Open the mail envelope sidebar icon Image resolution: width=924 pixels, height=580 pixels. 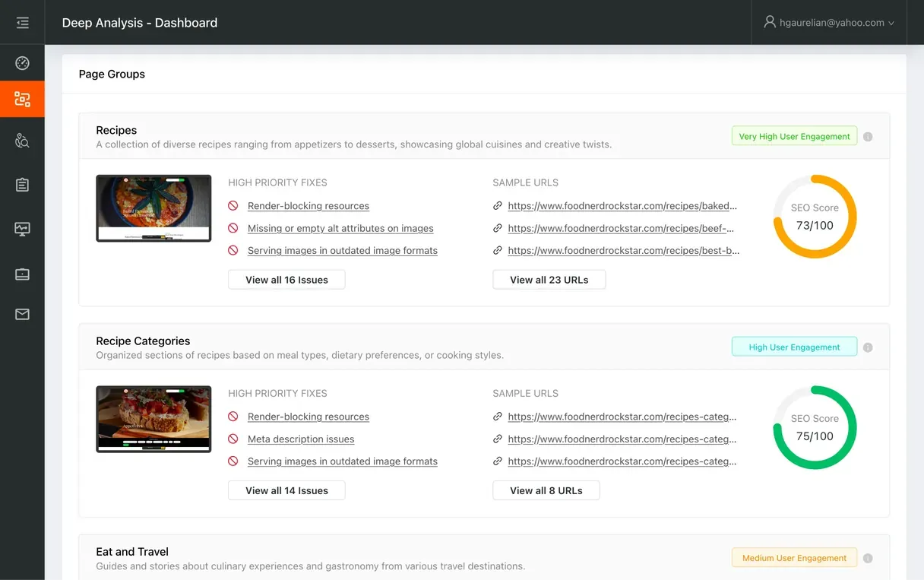tap(22, 314)
